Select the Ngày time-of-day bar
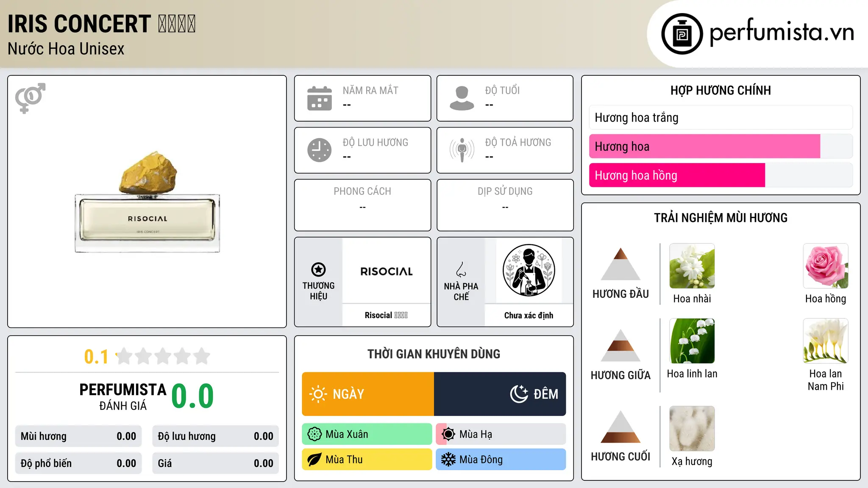The image size is (868, 488). [x=368, y=394]
